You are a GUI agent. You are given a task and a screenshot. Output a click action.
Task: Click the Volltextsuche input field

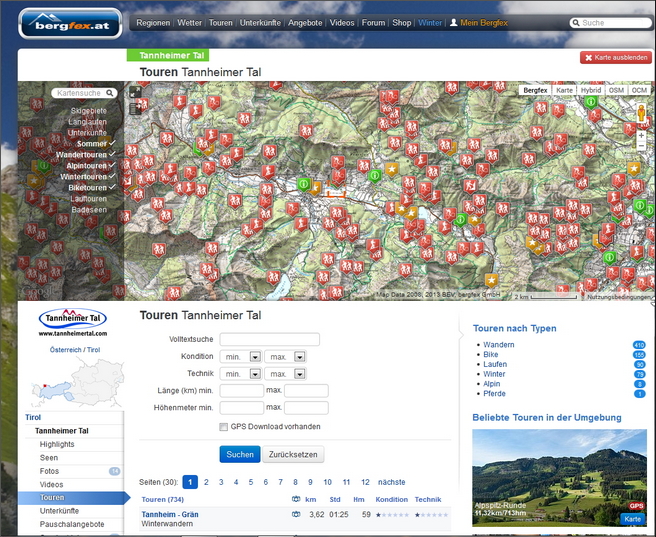pos(269,339)
